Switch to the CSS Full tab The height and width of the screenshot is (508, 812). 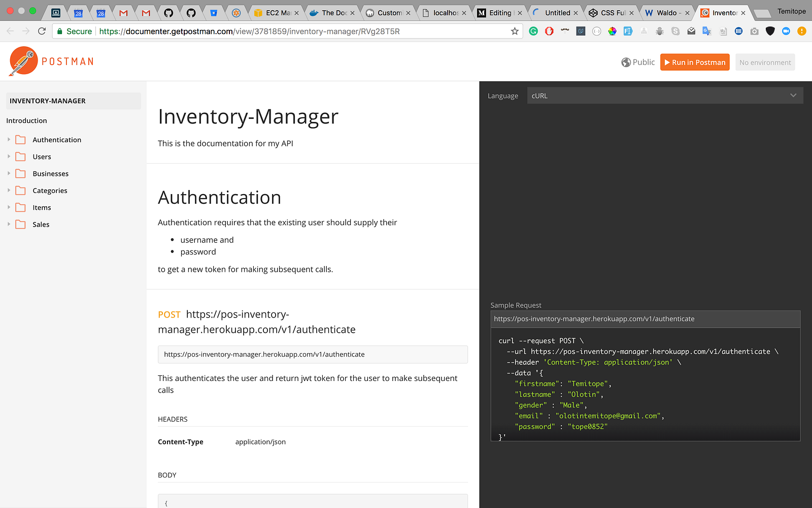pyautogui.click(x=611, y=13)
